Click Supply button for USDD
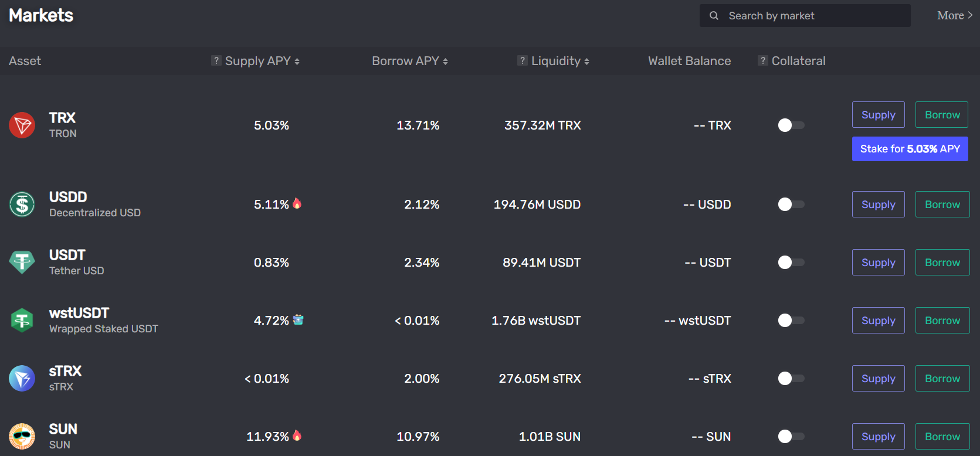The width and height of the screenshot is (980, 456). [878, 205]
